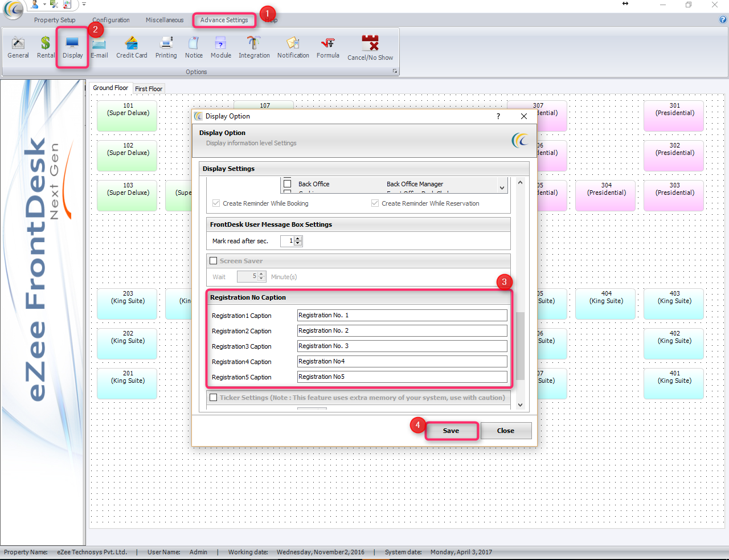Image resolution: width=729 pixels, height=560 pixels.
Task: Open General options in the ribbon
Action: click(x=18, y=47)
